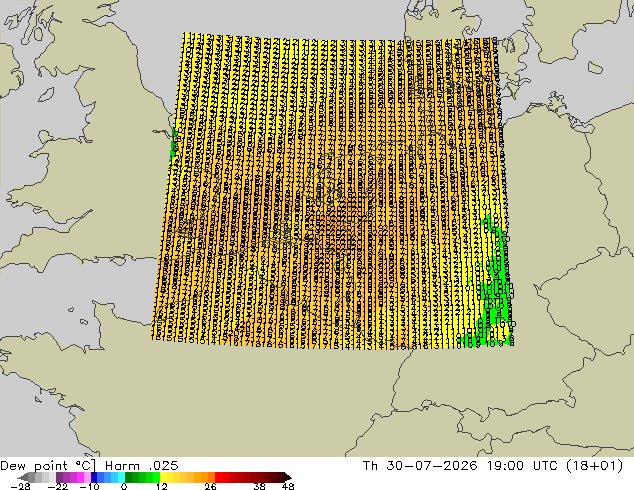Click the cyan legend swatch before 0
Image resolution: width=634 pixels, height=490 pixels.
click(121, 477)
